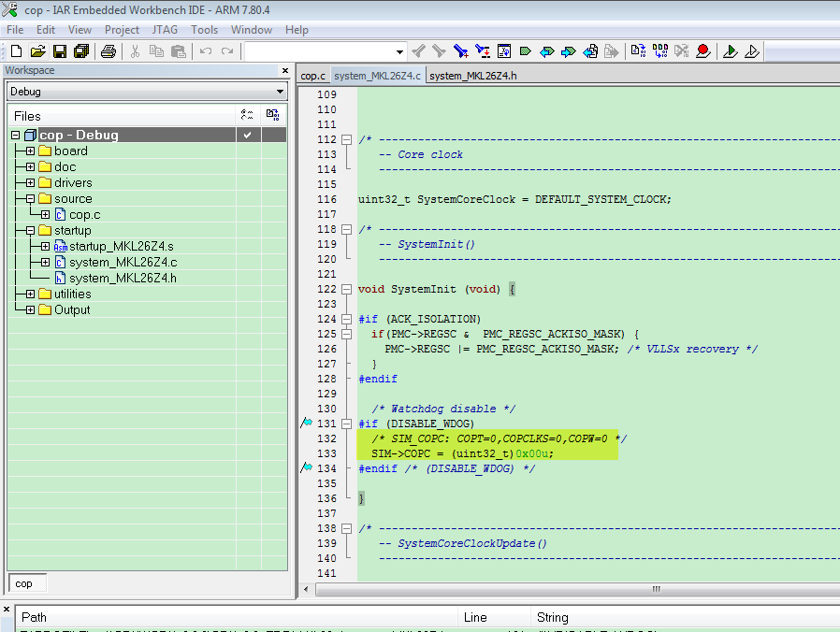This screenshot has height=632, width=840.
Task: Click the bookmark flag at line 134
Action: pos(307,467)
